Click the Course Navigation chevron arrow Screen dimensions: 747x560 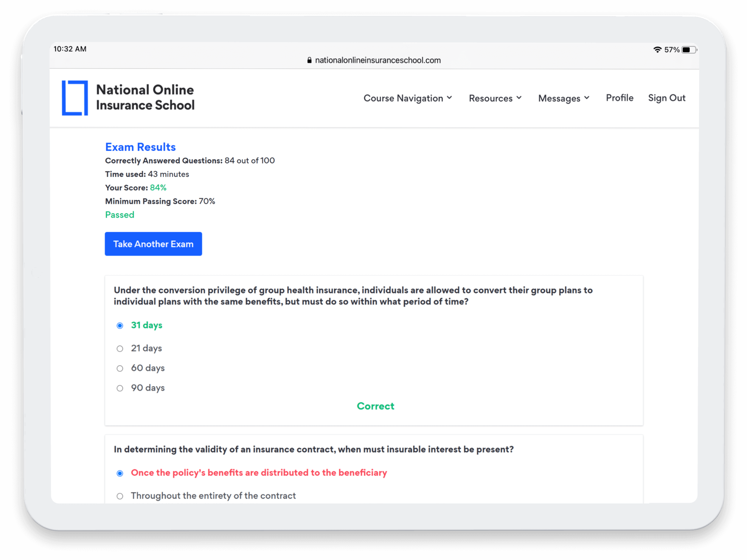tap(449, 98)
